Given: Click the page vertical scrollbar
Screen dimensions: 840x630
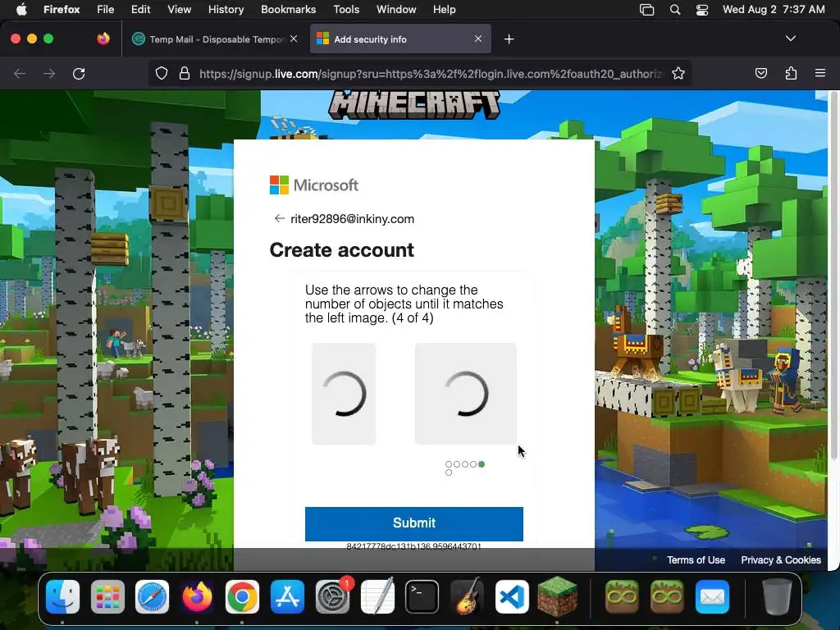Looking at the screenshot, I should click(833, 276).
